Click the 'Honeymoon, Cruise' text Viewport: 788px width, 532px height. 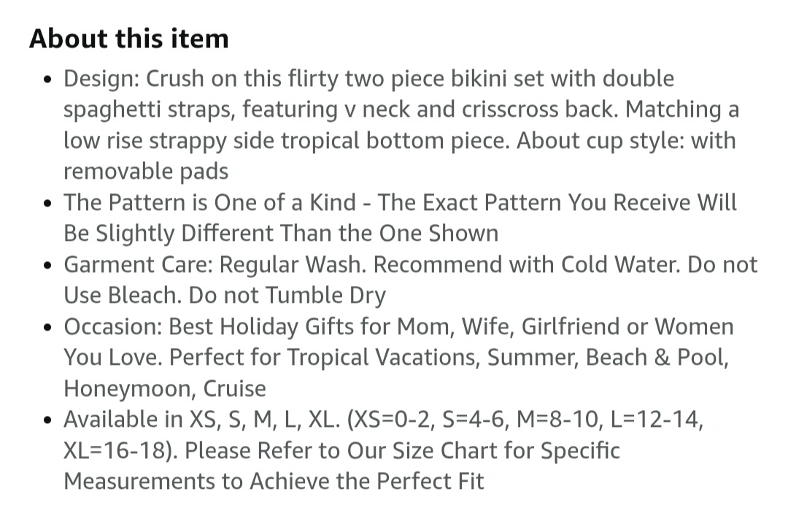coord(165,389)
